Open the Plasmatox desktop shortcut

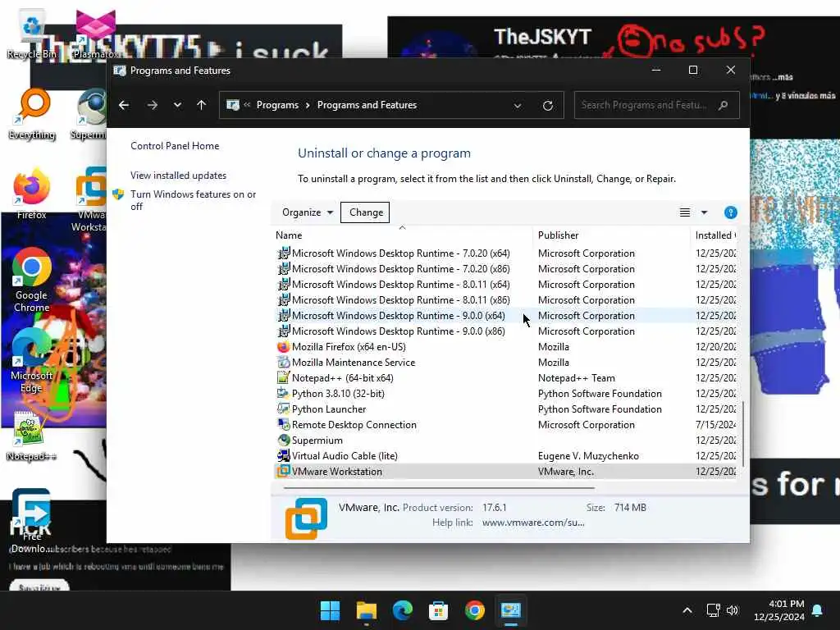coord(95,34)
